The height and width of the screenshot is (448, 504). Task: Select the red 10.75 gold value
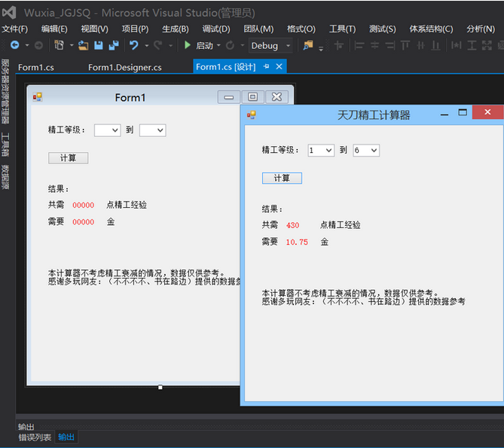point(297,242)
